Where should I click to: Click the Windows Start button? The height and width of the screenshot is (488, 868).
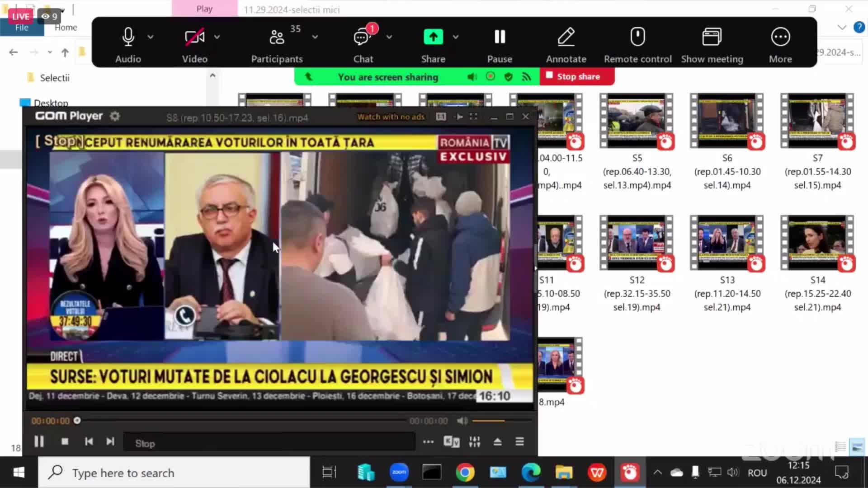click(x=19, y=473)
